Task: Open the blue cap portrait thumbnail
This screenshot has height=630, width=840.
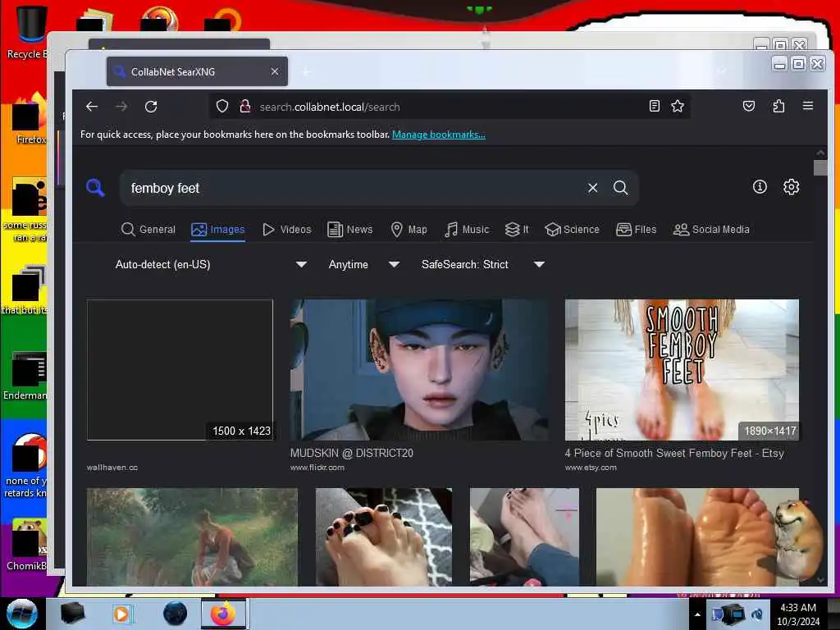Action: (419, 370)
